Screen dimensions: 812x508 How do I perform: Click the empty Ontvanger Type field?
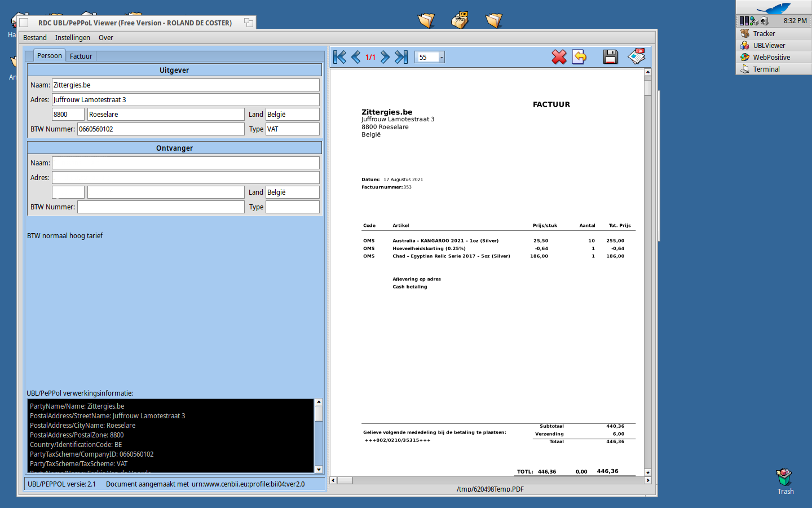(293, 207)
